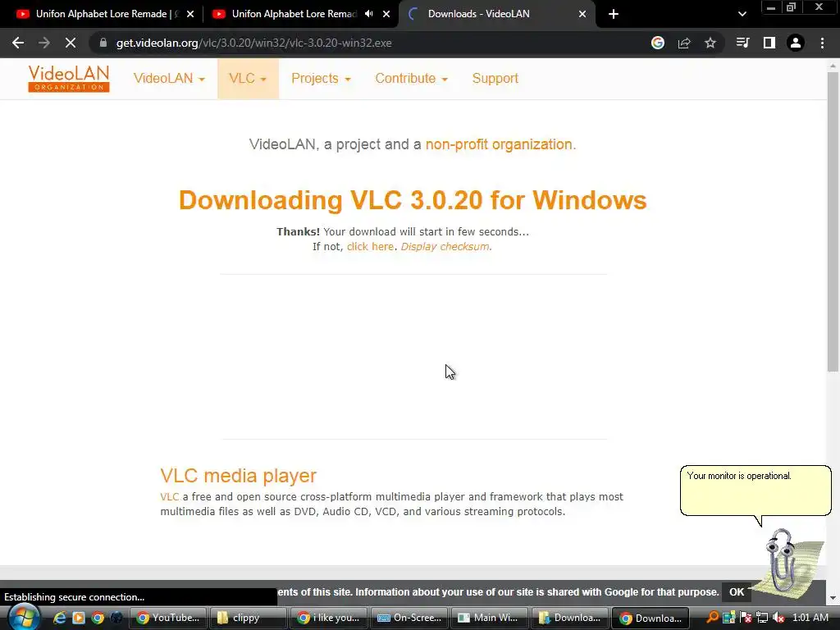
Task: Expand the Contribute dropdown menu
Action: [x=411, y=78]
